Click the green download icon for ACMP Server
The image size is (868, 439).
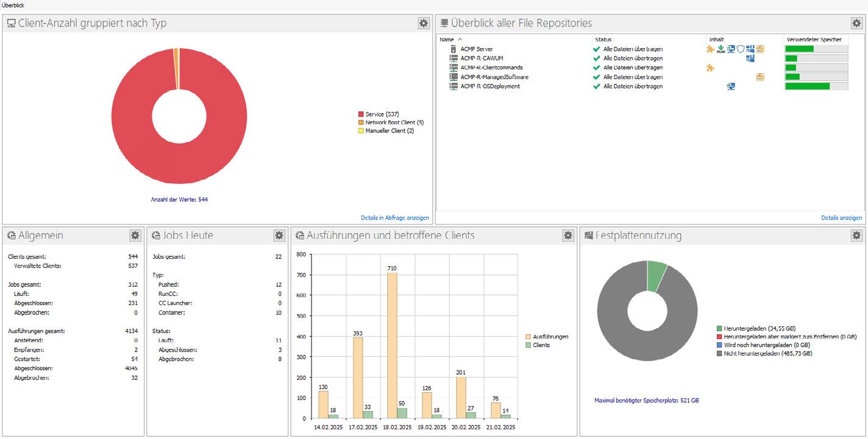pyautogui.click(x=720, y=49)
